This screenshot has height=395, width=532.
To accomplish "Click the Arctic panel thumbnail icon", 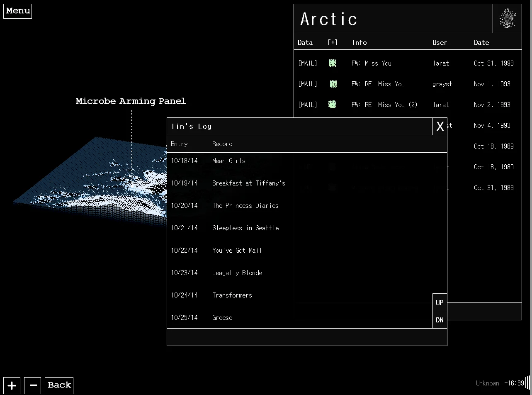I will [x=507, y=19].
